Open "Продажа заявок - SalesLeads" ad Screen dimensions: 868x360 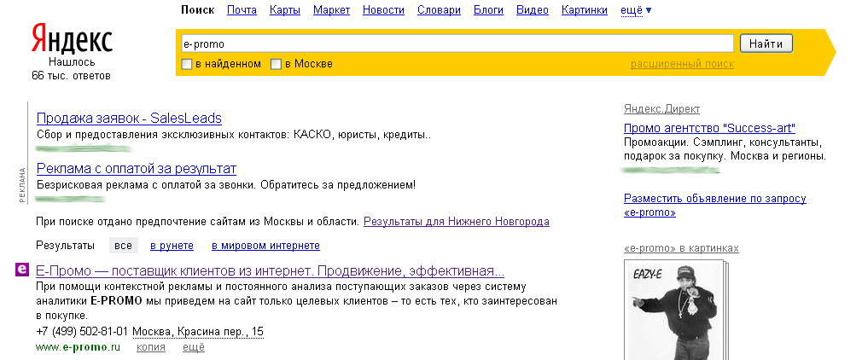[129, 118]
